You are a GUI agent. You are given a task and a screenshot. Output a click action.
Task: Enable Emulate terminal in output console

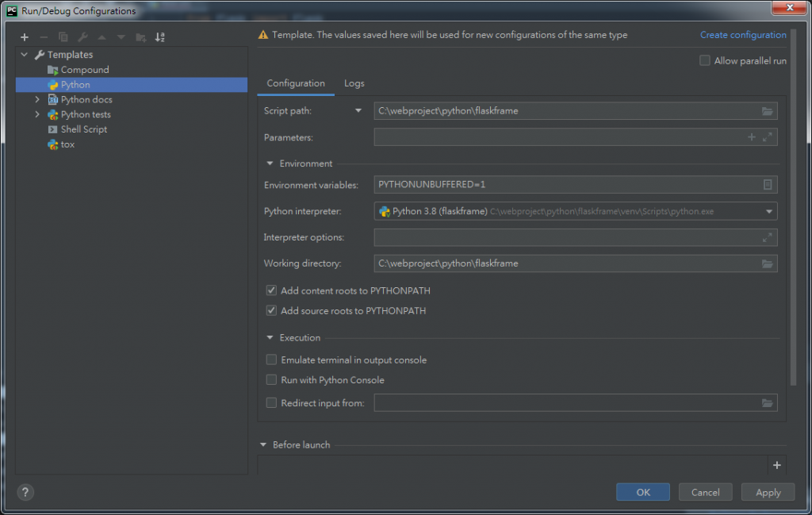[x=272, y=360]
